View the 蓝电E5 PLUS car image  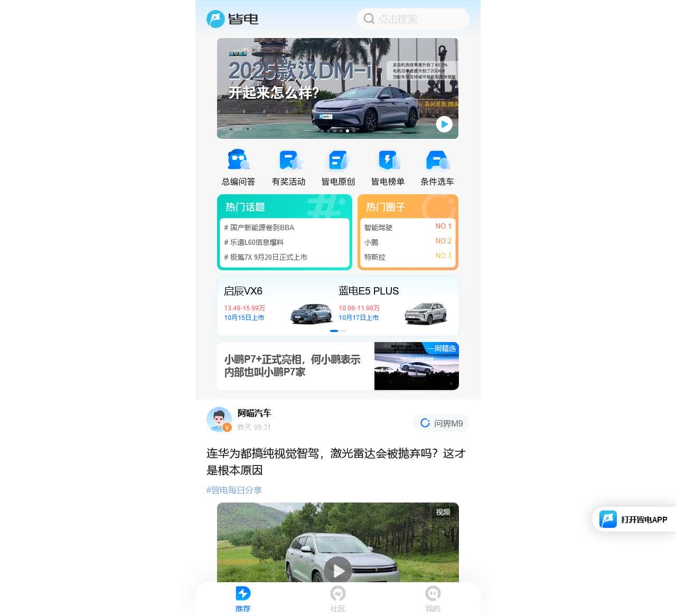point(426,314)
